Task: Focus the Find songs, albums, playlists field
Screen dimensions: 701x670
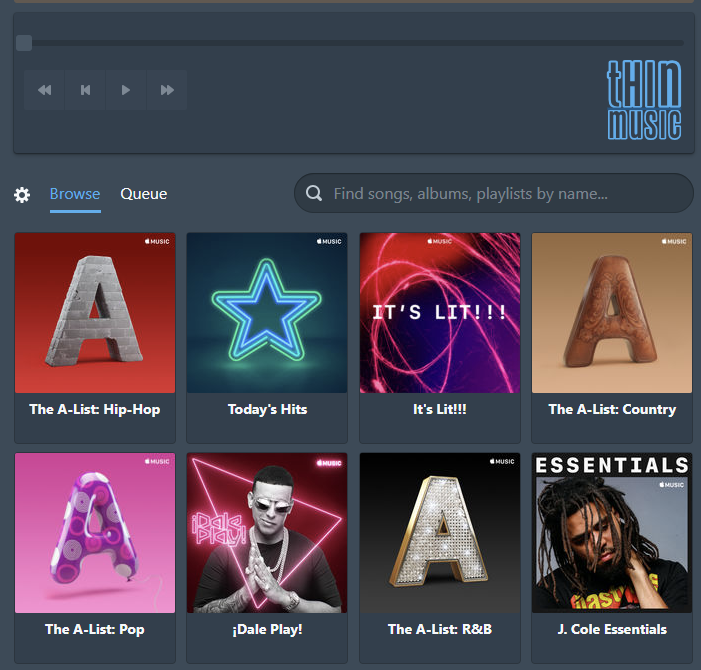Action: click(x=494, y=193)
